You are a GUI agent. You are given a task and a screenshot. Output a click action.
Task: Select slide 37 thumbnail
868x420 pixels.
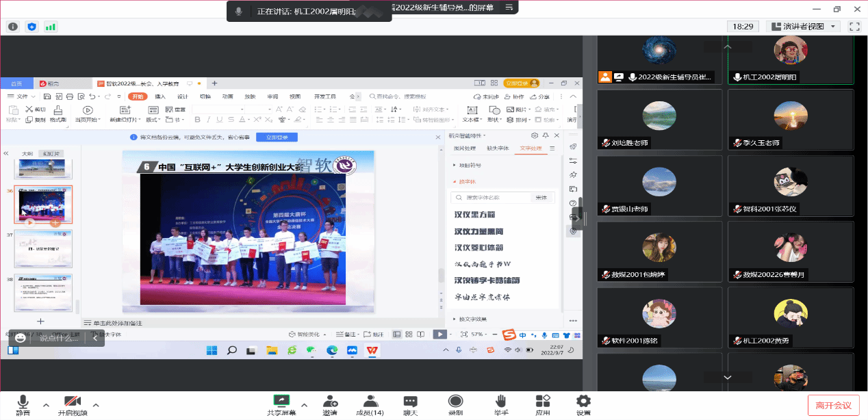[43, 248]
